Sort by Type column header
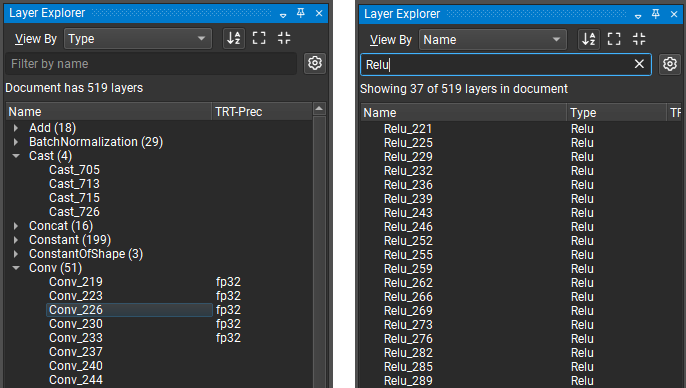Viewport: 686px width, 388px height. click(616, 112)
